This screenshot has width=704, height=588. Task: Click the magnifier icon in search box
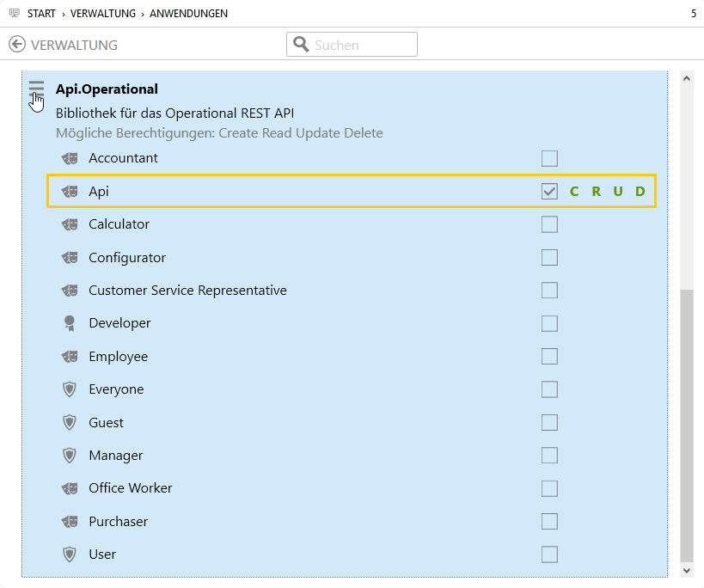301,45
